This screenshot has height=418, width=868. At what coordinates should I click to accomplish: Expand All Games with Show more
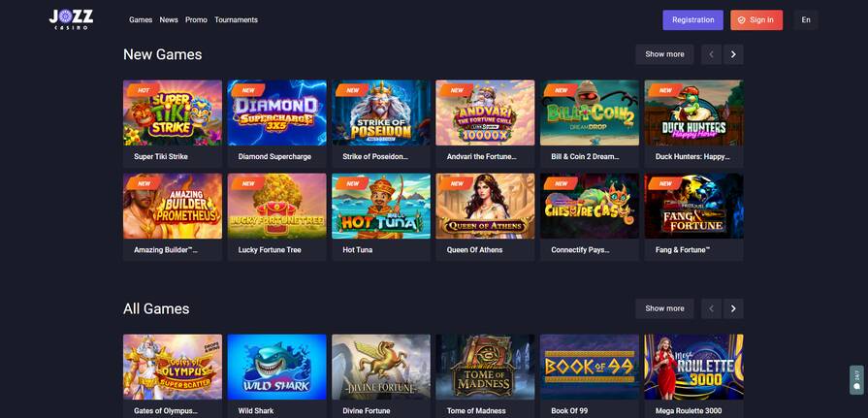(664, 308)
